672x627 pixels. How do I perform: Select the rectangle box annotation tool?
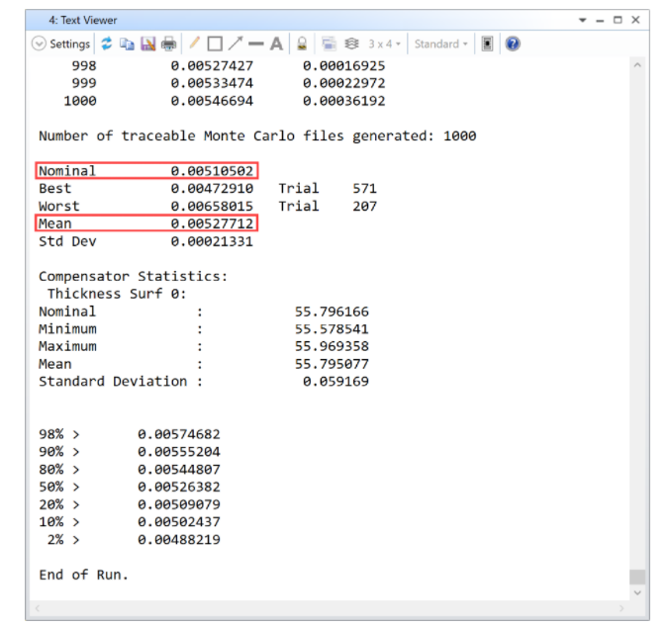click(215, 44)
